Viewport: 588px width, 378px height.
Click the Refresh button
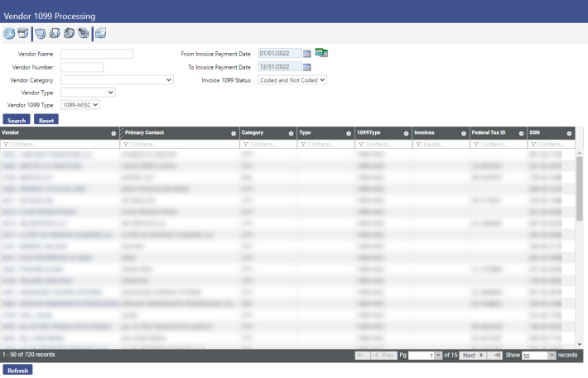[x=17, y=371]
